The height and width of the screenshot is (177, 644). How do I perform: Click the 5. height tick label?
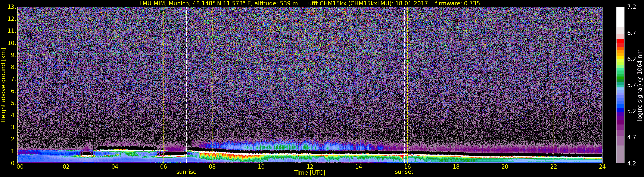click(x=13, y=103)
